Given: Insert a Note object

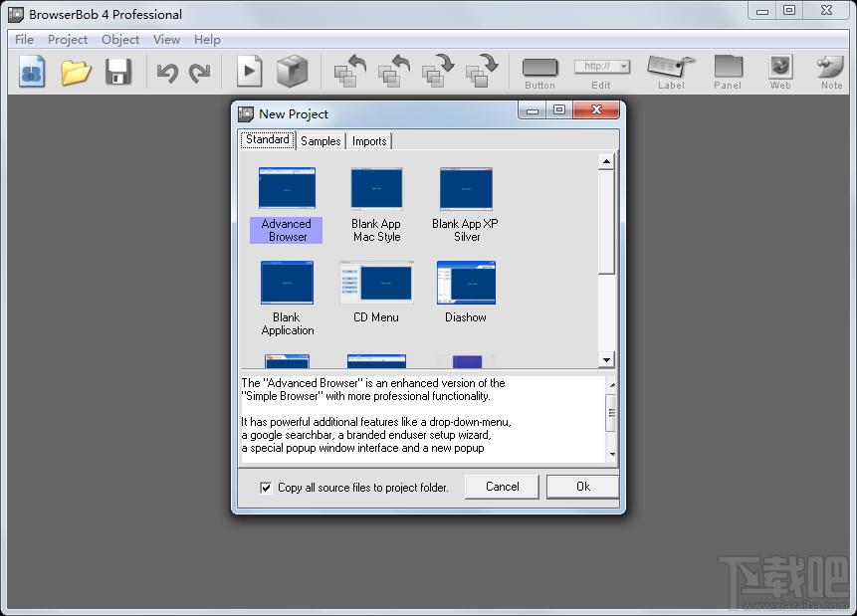Looking at the screenshot, I should point(831,73).
